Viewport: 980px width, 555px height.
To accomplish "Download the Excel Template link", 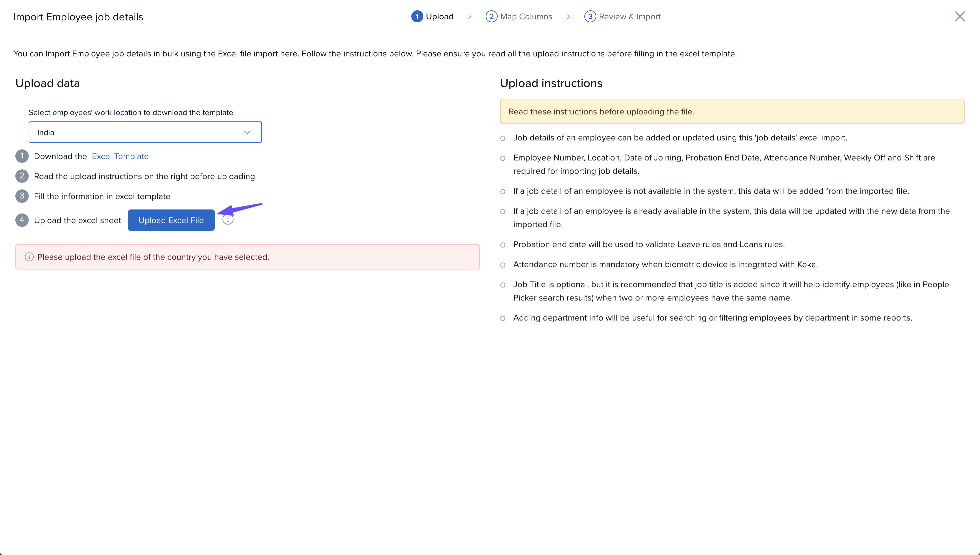I will point(120,156).
